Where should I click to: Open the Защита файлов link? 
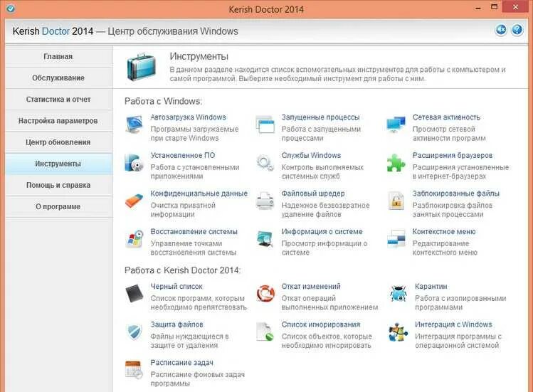click(176, 324)
